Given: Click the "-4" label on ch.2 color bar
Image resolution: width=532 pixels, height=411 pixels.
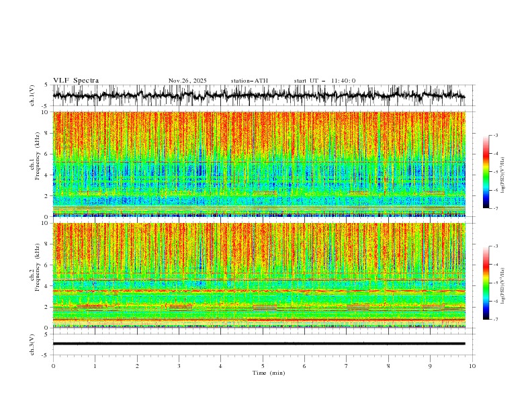Looking at the screenshot, I should point(495,265).
